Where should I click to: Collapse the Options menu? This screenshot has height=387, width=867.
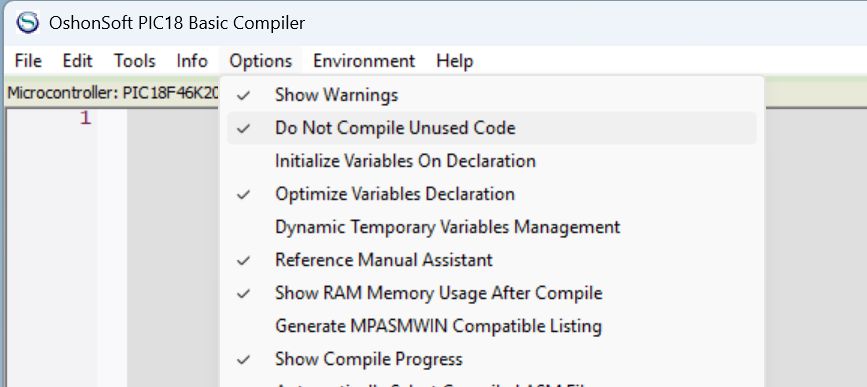pos(260,61)
